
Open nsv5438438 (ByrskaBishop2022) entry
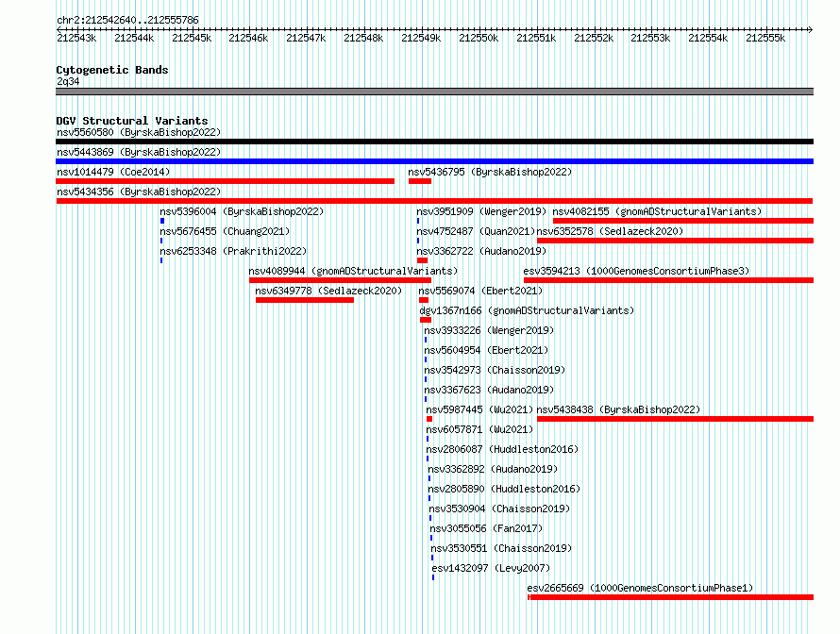pyautogui.click(x=618, y=409)
